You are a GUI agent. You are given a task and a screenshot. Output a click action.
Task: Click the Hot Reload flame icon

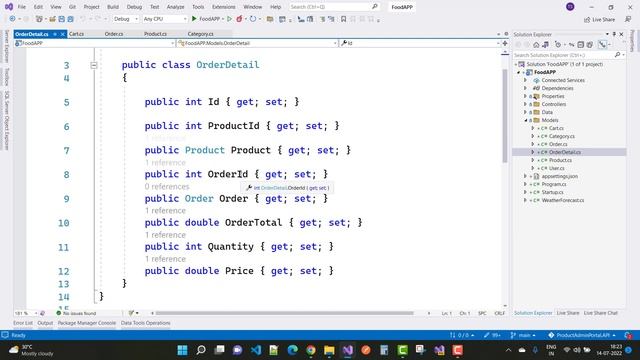(239, 19)
